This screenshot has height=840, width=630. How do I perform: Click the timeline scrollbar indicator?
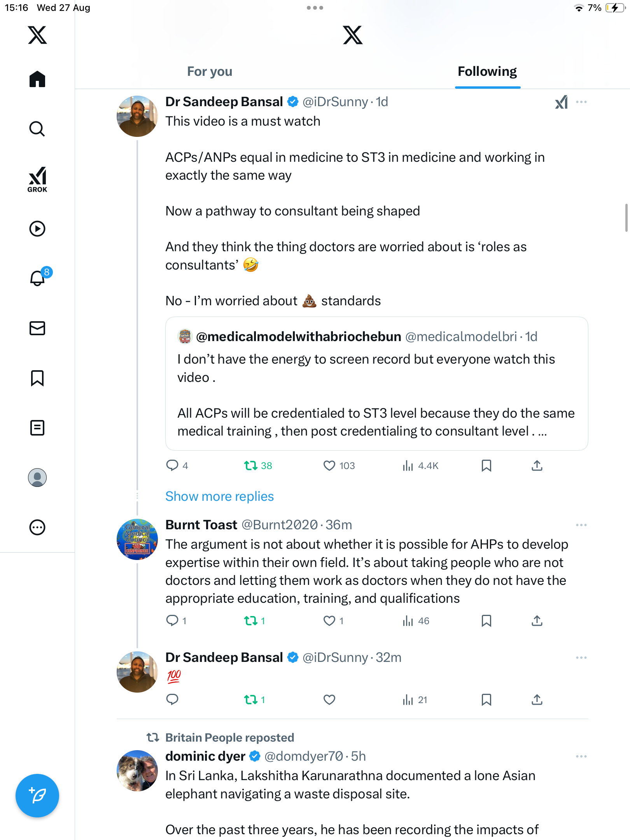(626, 218)
